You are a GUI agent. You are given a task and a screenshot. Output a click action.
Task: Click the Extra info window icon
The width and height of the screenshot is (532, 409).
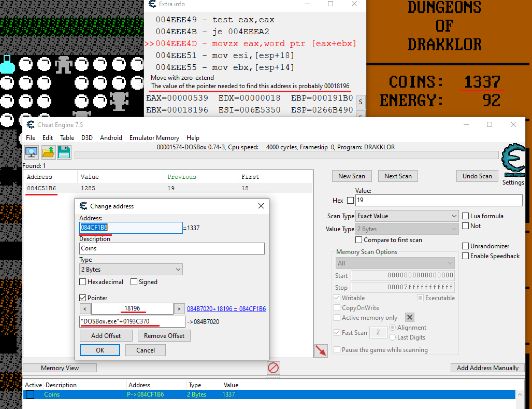[152, 4]
